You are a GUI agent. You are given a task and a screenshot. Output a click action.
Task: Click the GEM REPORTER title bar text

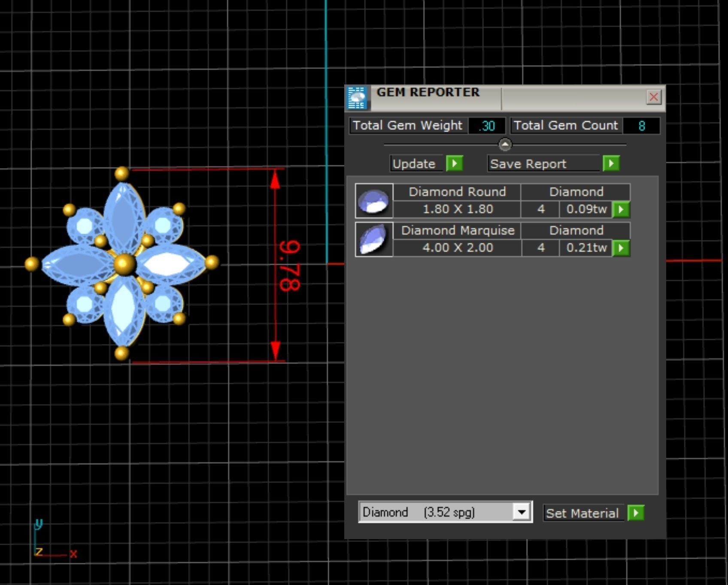pyautogui.click(x=428, y=92)
